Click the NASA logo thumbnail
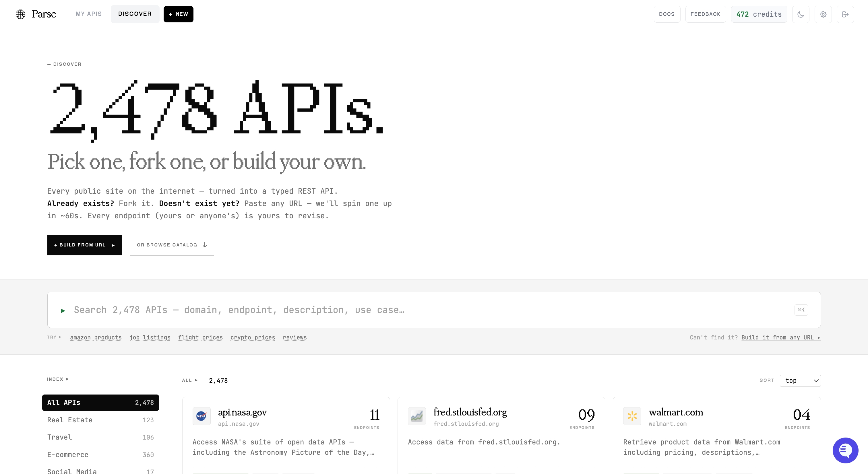 tap(201, 416)
